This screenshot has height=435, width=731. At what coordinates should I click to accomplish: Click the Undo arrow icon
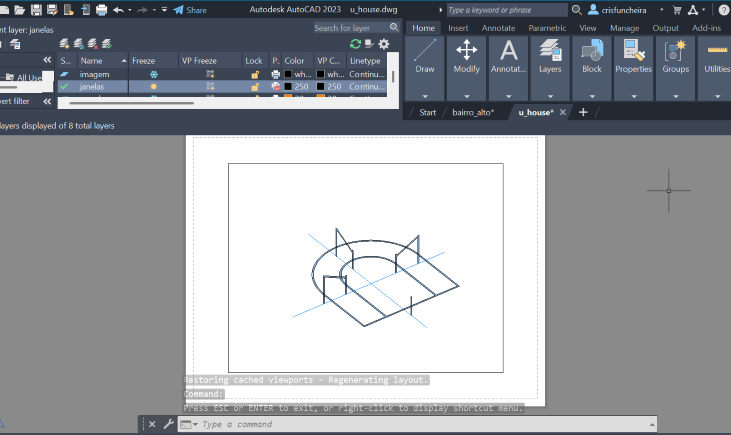point(118,10)
